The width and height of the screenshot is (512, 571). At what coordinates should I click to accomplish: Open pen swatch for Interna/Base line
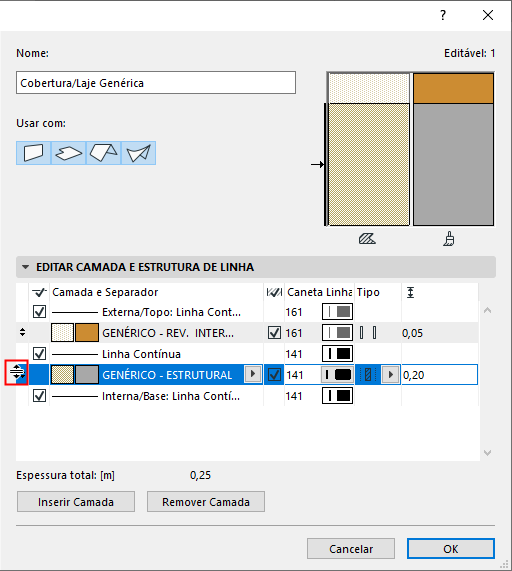(x=338, y=396)
